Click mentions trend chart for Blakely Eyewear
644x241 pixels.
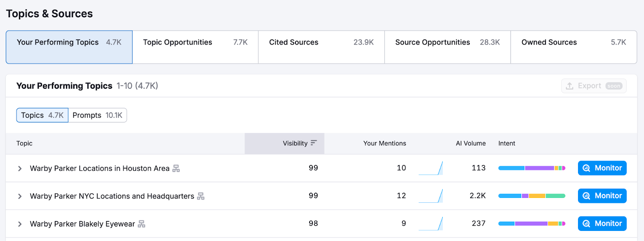pos(430,224)
